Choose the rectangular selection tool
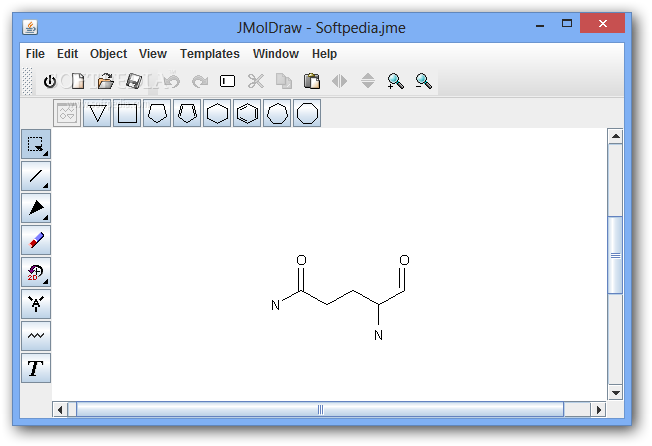The width and height of the screenshot is (652, 446). coord(36,144)
